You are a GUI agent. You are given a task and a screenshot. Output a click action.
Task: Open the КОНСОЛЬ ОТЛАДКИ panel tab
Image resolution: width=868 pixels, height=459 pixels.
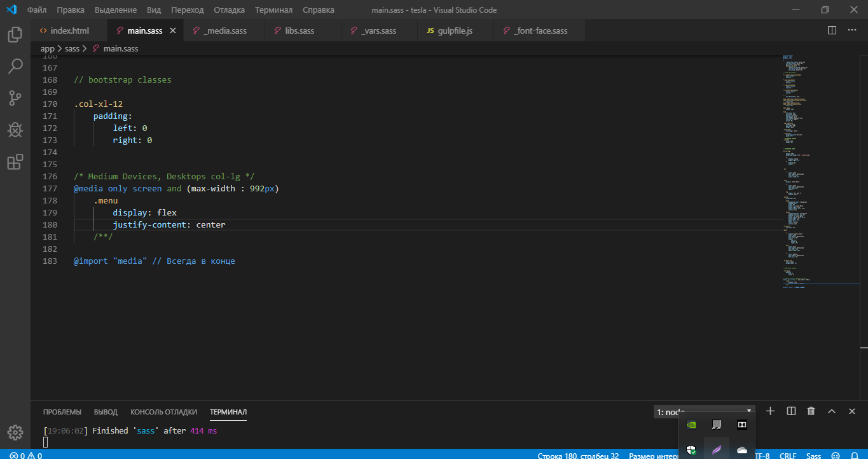click(163, 412)
